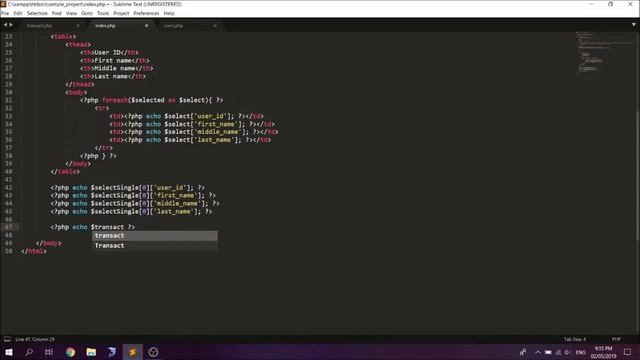Open the blue app icon beside File Explorer
This screenshot has width=640, height=360.
(x=112, y=352)
